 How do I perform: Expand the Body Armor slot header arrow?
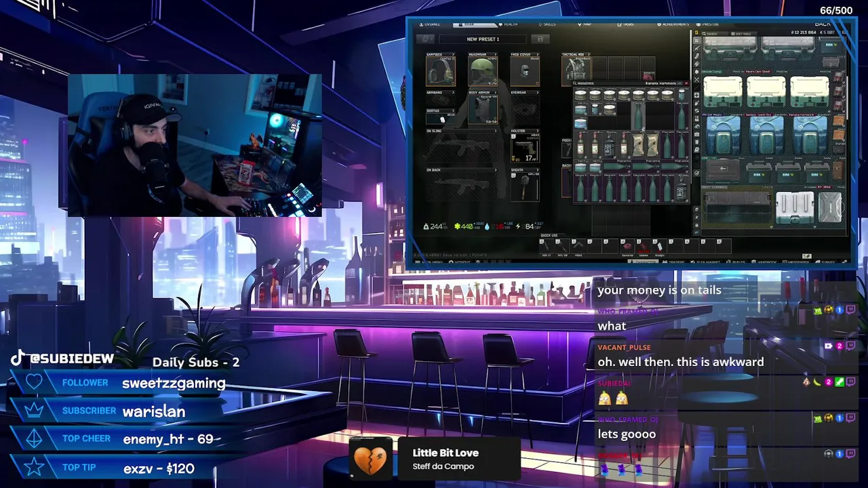(496, 92)
